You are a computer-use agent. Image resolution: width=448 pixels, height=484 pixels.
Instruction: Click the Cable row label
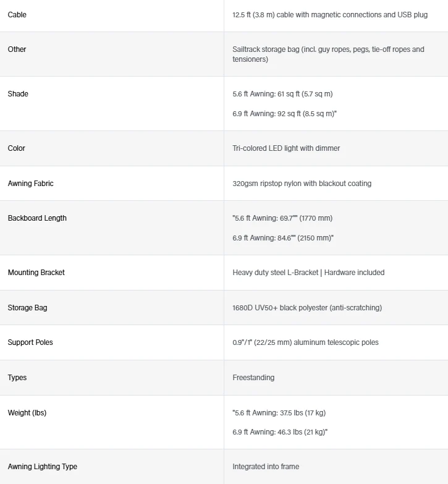click(17, 15)
